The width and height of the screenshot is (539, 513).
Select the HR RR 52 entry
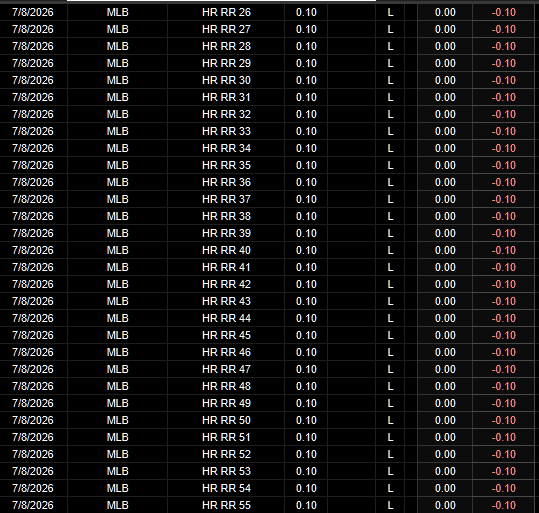click(x=226, y=454)
